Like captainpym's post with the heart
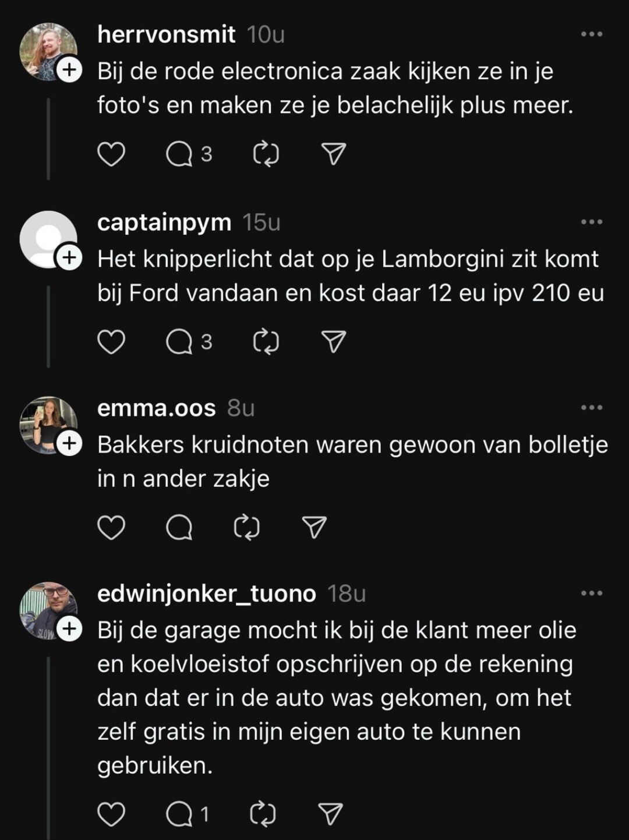Image resolution: width=629 pixels, height=840 pixels. pos(111,342)
